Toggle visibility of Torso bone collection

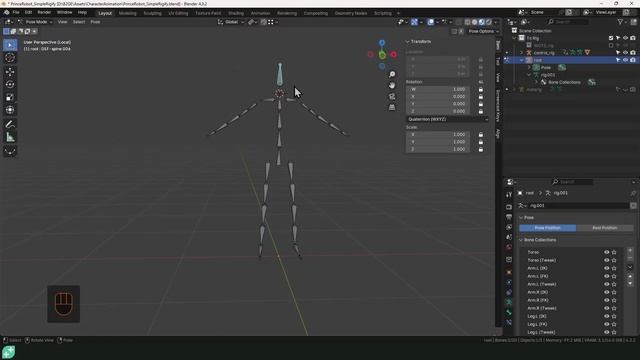[607, 252]
